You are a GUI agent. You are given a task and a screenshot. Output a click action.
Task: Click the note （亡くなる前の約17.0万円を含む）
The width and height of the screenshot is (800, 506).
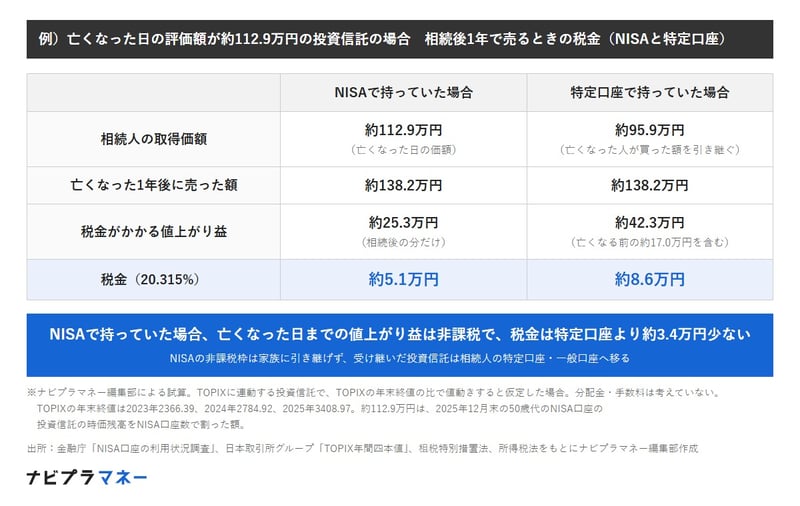pyautogui.click(x=649, y=242)
